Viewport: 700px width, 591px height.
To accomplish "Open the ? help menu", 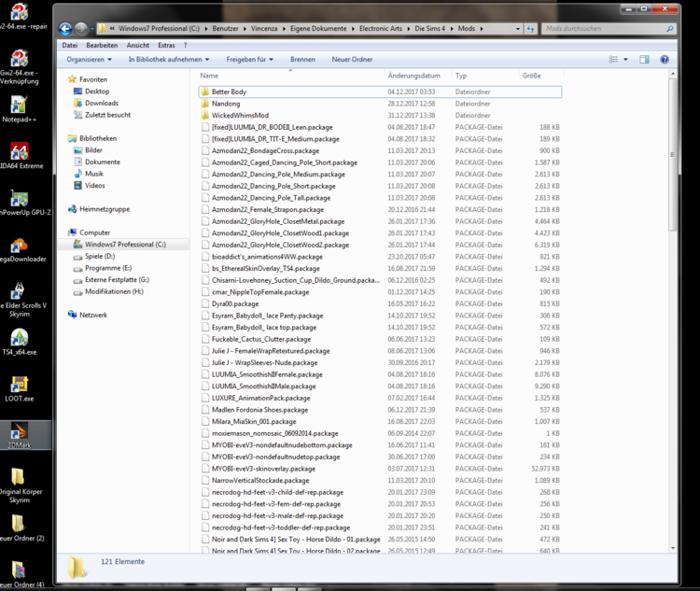I will tap(186, 45).
